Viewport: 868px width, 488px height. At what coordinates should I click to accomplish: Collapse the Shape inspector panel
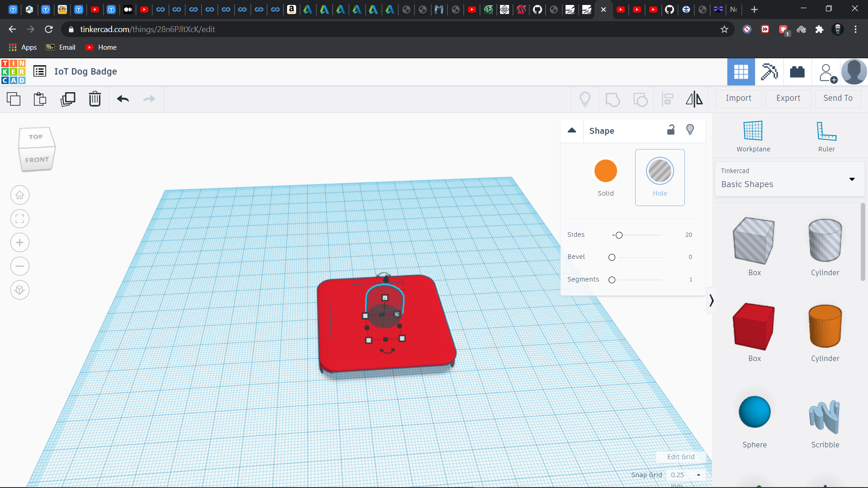tap(572, 131)
